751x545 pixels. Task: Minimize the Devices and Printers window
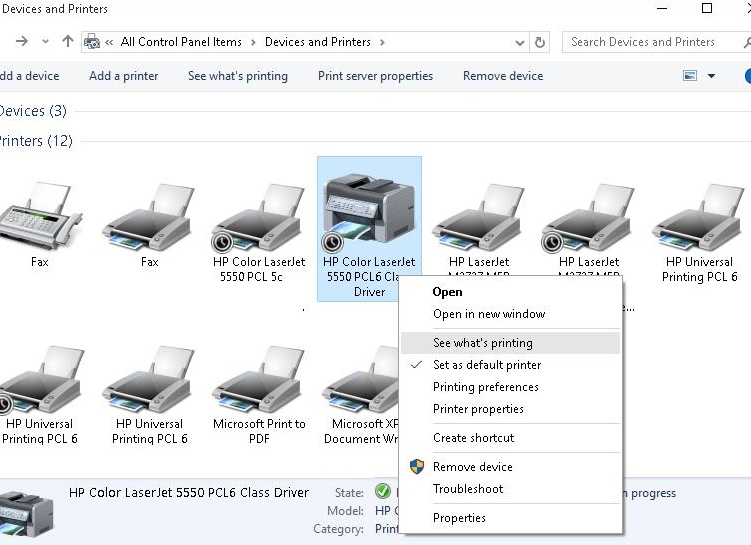pos(662,8)
